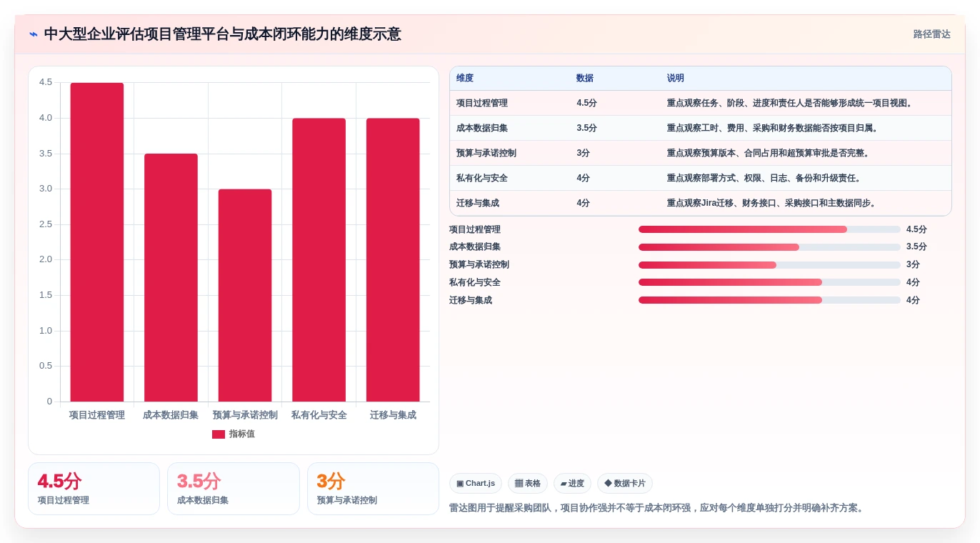Open the 3分 预算与承诺控制 data card

(x=373, y=489)
